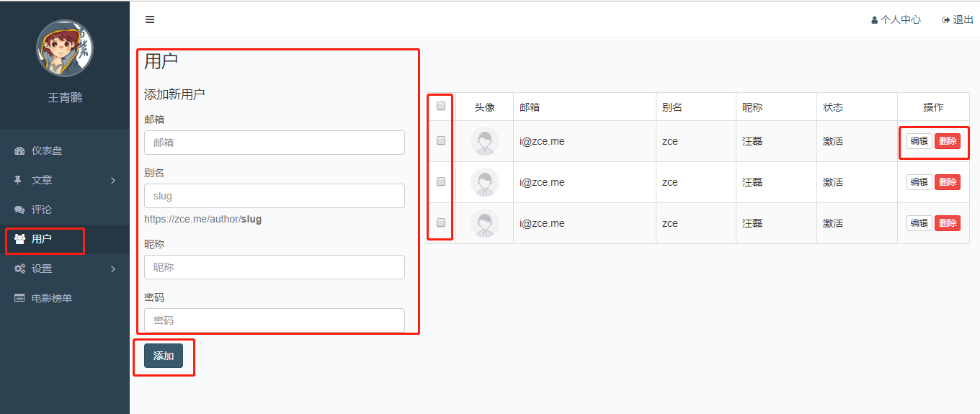Click the first row user avatar
This screenshot has width=980, height=414.
coord(485,141)
